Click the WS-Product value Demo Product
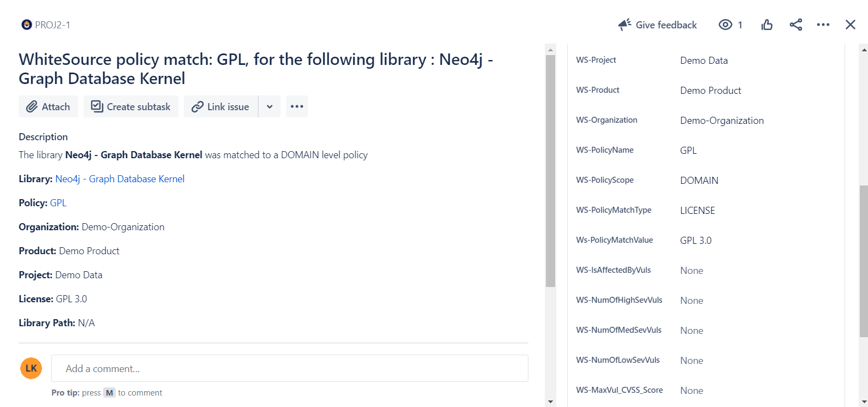Screen dimensions: 868x407 pos(710,91)
